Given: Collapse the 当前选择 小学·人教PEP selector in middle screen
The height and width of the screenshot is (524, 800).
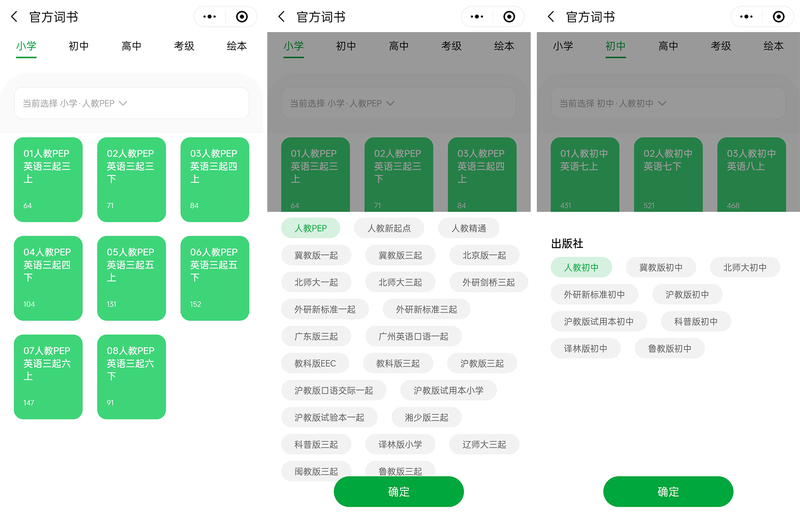Looking at the screenshot, I should (399, 103).
